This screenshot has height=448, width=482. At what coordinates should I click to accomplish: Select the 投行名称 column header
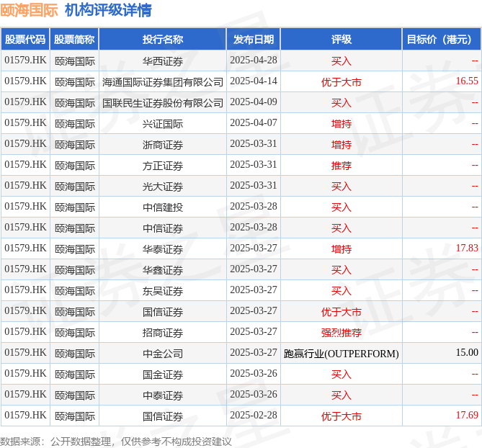pyautogui.click(x=163, y=40)
